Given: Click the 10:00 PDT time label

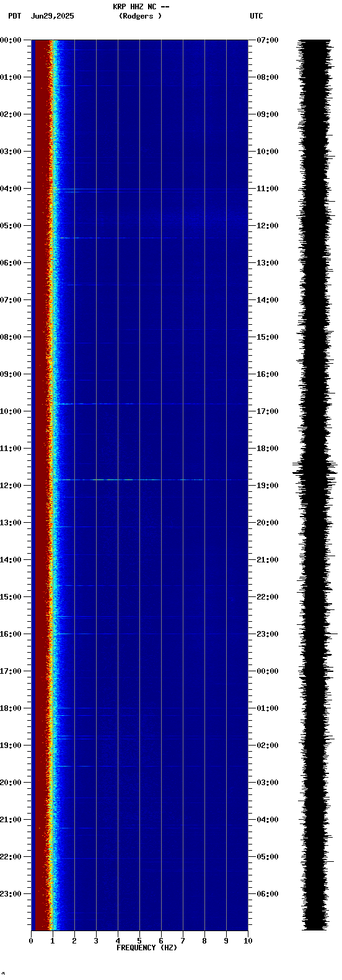Looking at the screenshot, I should click(11, 411).
